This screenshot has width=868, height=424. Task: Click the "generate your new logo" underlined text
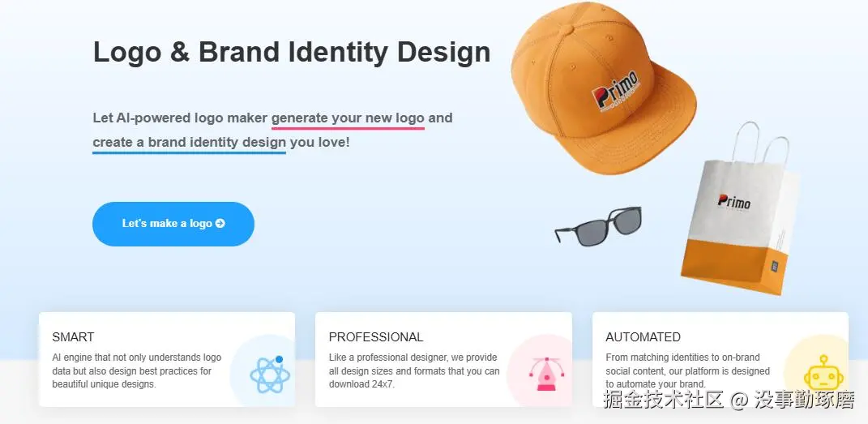[348, 118]
